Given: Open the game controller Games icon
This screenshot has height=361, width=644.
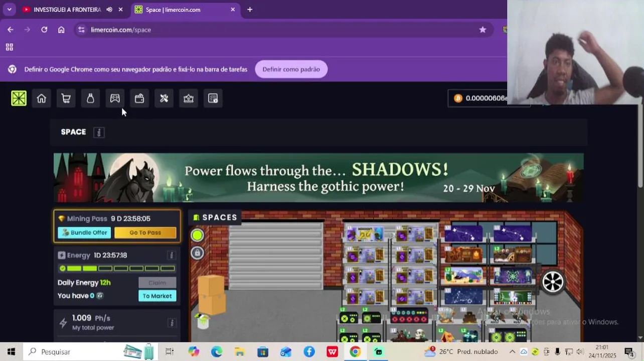Looking at the screenshot, I should (x=115, y=98).
